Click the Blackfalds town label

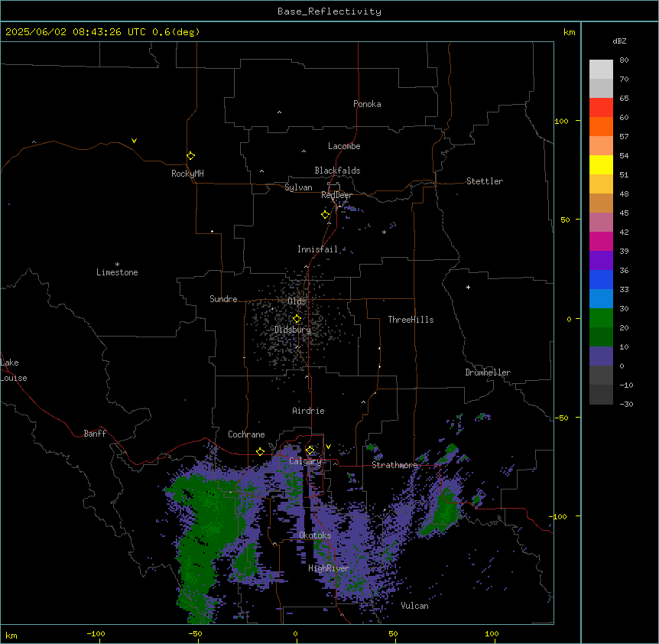[x=337, y=171]
